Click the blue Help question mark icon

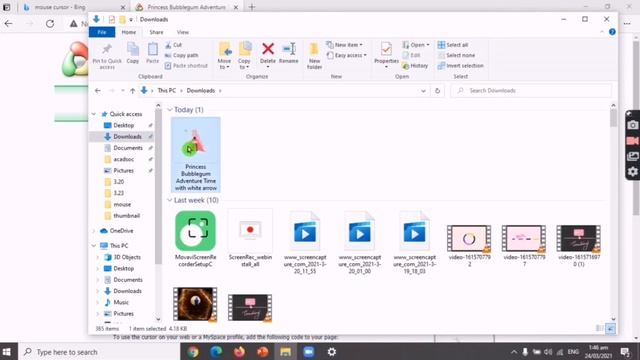click(x=612, y=32)
